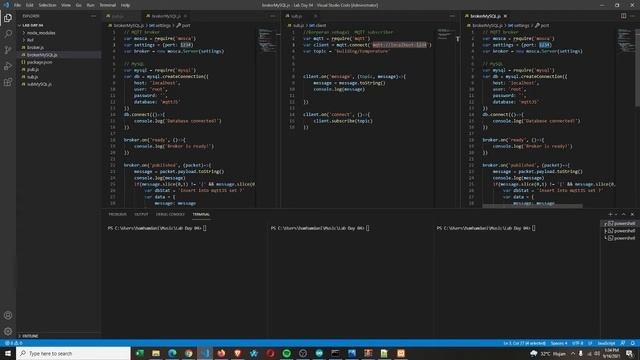Click the Explorer more actions ellipsis

pos(93,16)
